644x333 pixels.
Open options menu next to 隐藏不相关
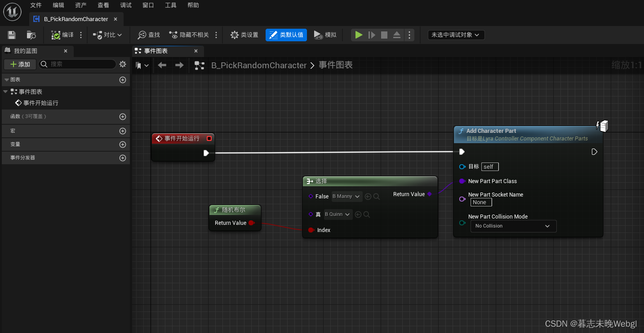pos(216,35)
